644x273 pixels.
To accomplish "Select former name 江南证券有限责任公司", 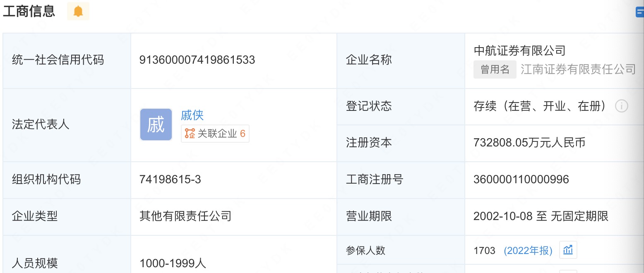I will pyautogui.click(x=578, y=69).
